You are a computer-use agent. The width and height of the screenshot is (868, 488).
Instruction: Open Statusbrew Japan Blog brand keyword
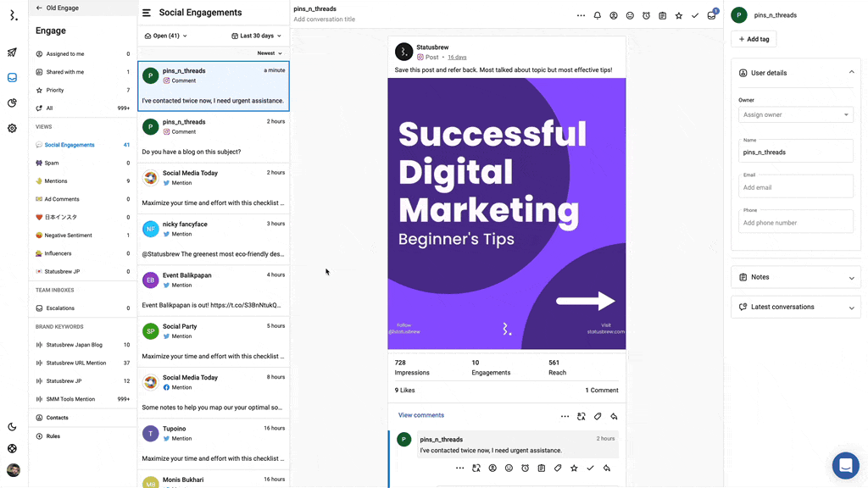(x=82, y=345)
